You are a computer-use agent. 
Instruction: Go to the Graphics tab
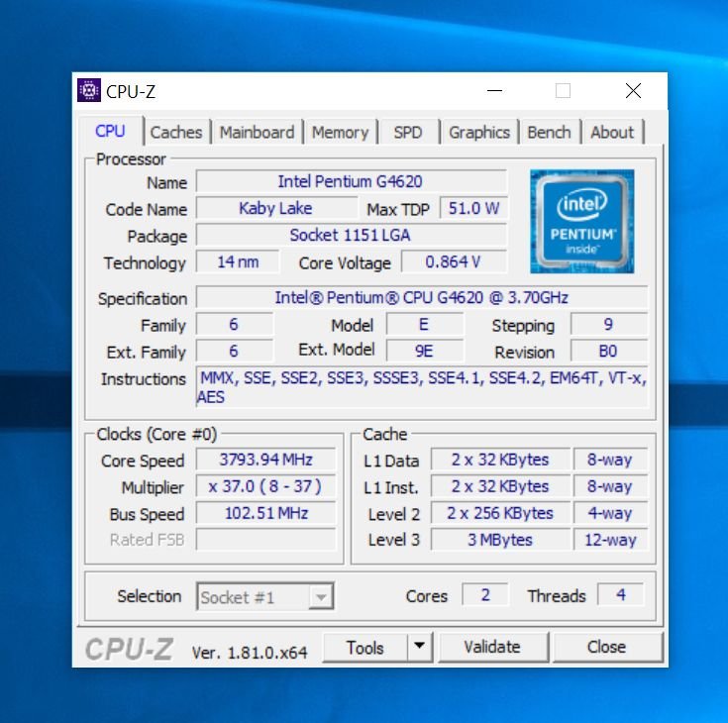point(479,133)
